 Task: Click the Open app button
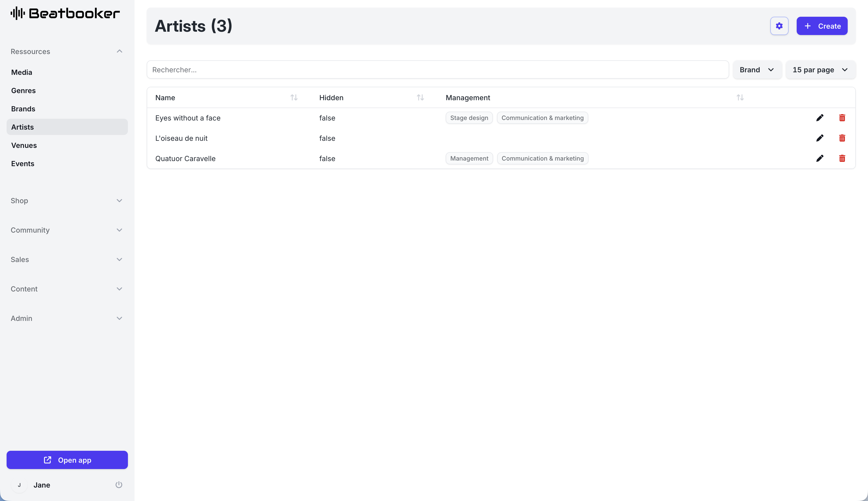(x=67, y=460)
